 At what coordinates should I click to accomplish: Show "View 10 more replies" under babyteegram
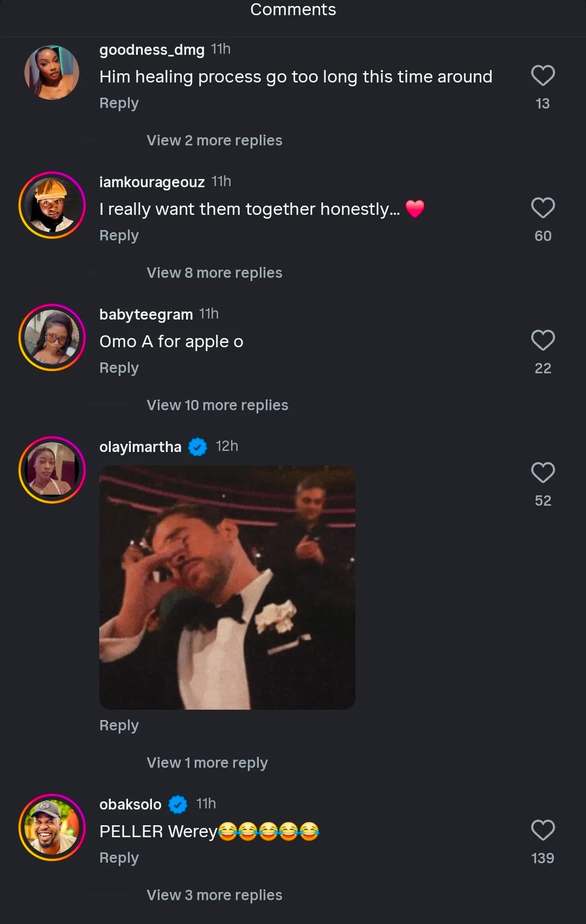click(x=217, y=405)
